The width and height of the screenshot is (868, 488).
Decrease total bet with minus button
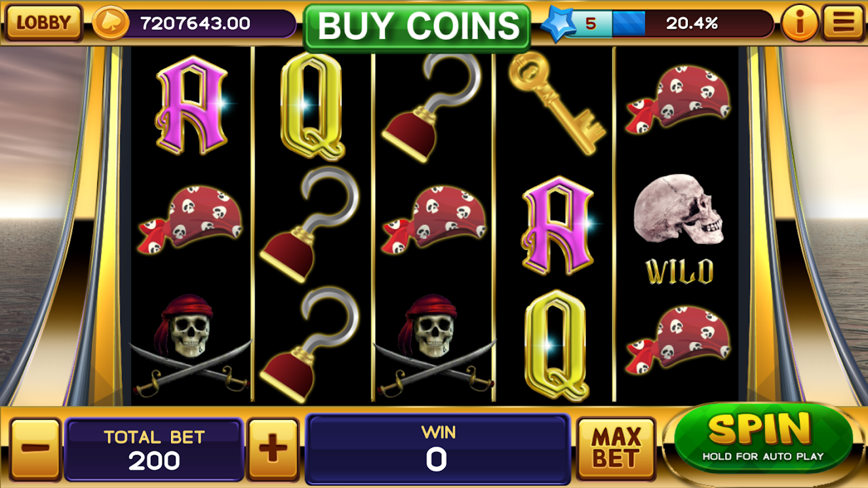click(35, 448)
